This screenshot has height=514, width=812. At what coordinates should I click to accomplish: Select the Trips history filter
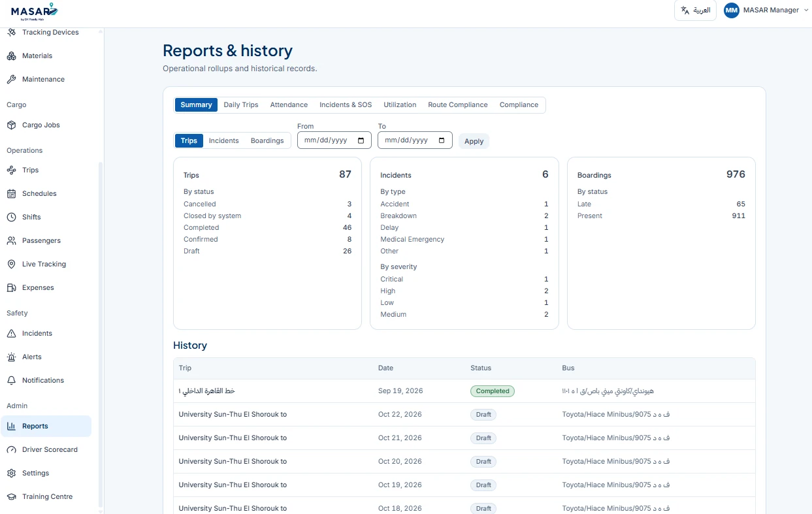189,140
